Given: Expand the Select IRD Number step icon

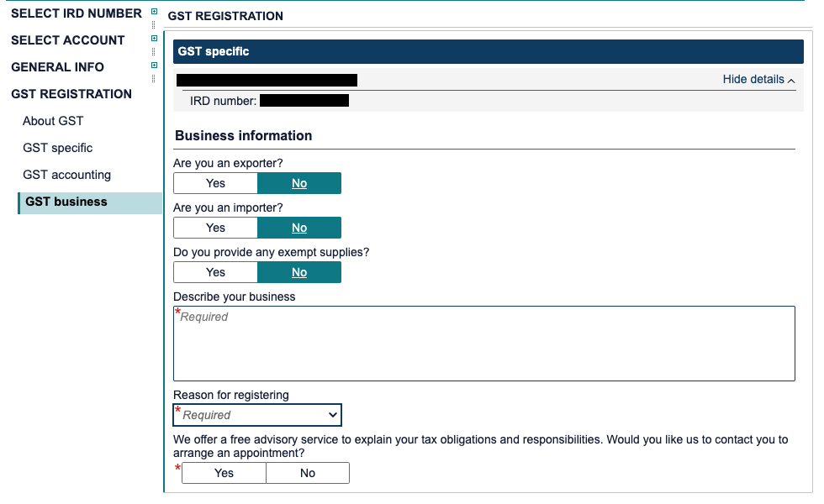Looking at the screenshot, I should (x=154, y=12).
